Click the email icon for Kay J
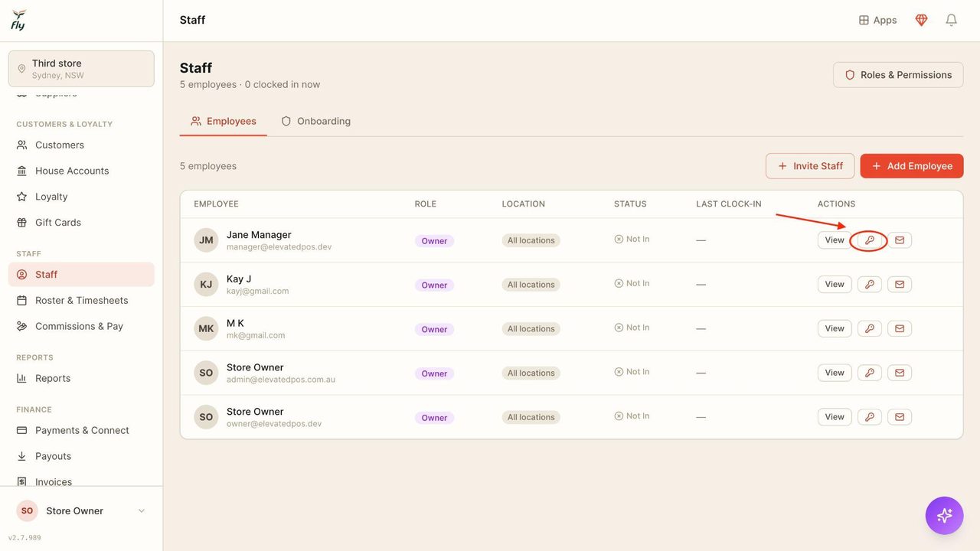 point(900,285)
